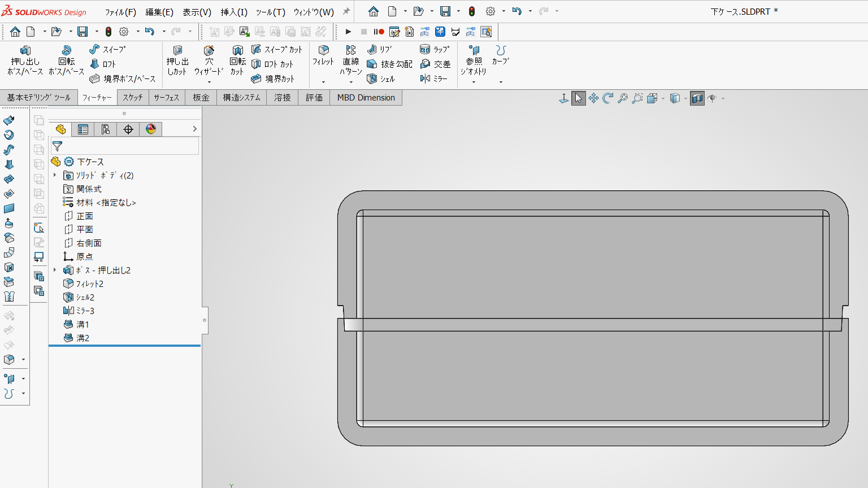Select the シェル2 feature in tree
868x488 pixels.
click(79, 297)
